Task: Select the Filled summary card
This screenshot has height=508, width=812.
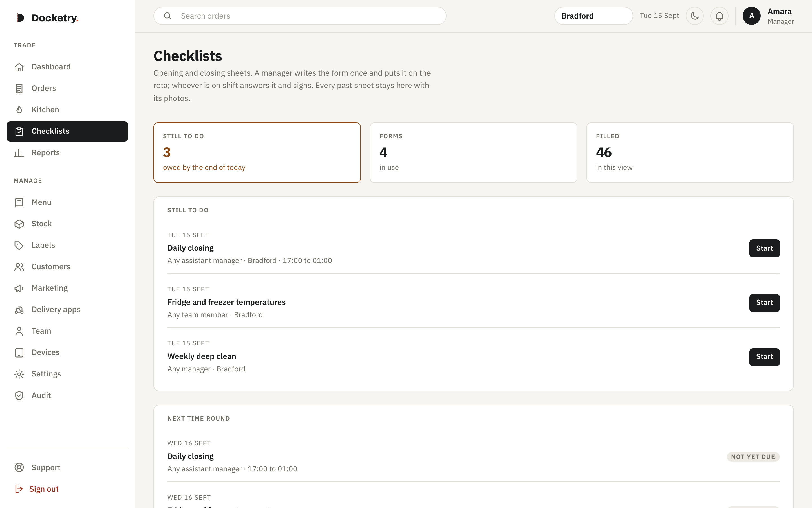Action: [690, 152]
